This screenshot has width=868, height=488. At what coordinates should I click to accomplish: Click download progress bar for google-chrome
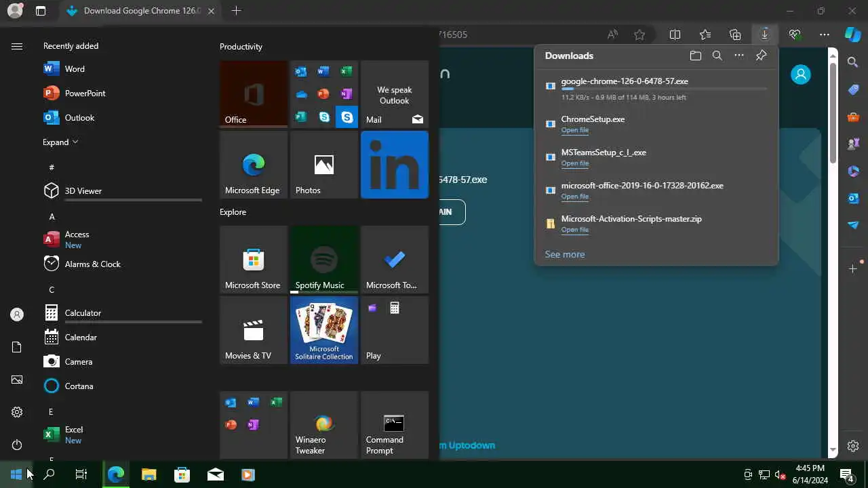coord(664,89)
